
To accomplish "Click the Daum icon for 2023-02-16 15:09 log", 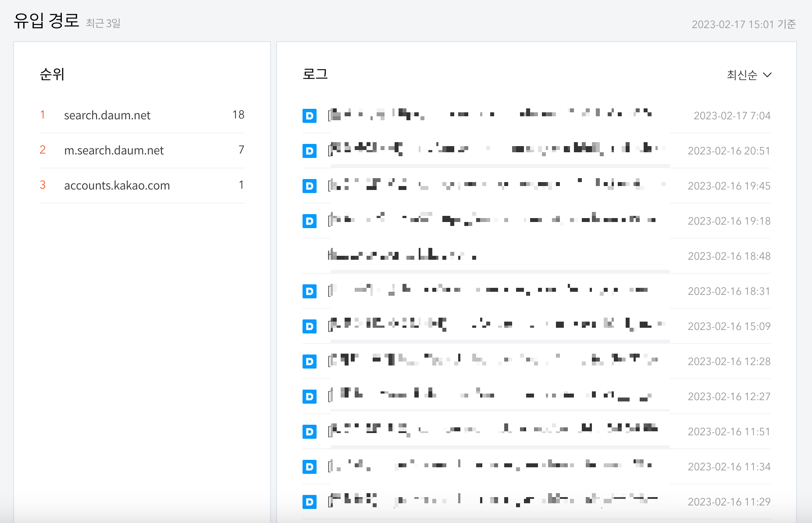I will [310, 326].
